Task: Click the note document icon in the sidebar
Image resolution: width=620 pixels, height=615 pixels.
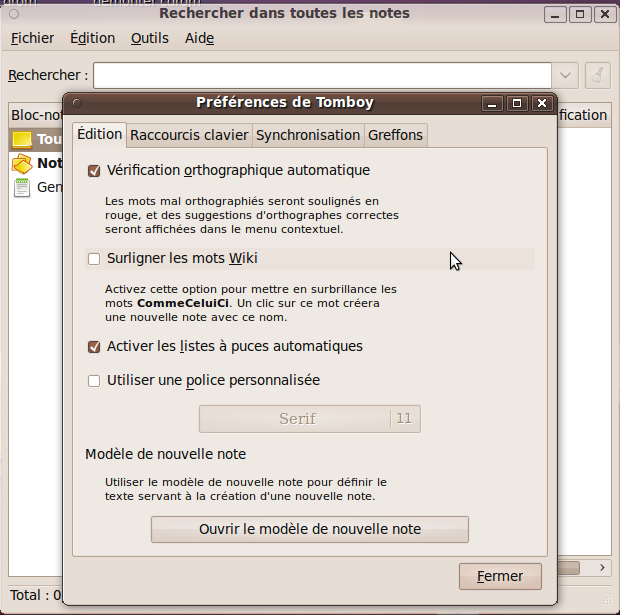Action: (22, 188)
